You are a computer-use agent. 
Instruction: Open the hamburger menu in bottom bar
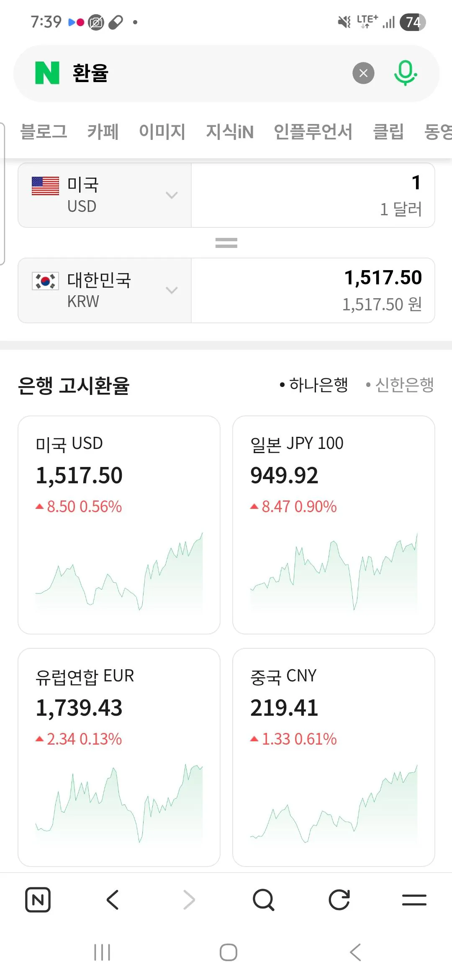(414, 900)
